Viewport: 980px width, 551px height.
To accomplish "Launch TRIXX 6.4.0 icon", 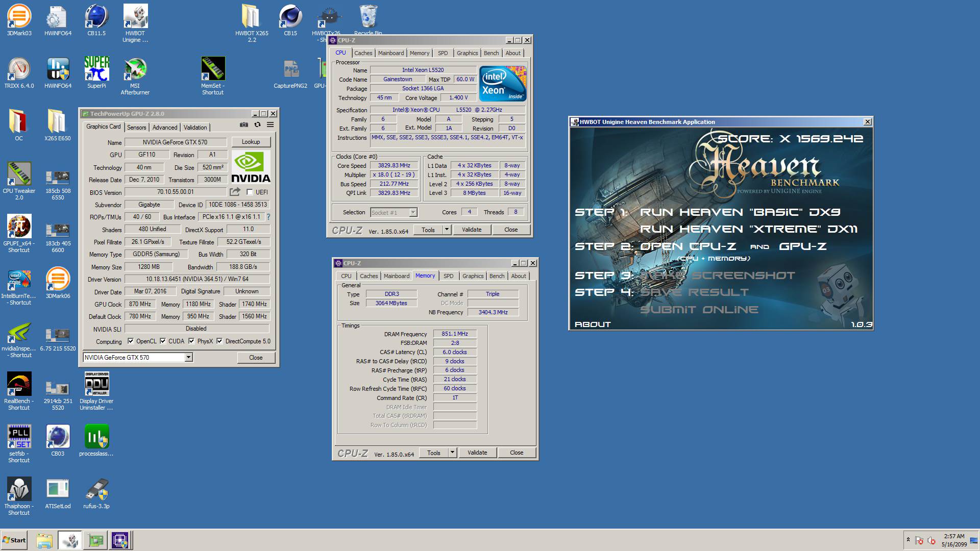I will pos(19,73).
